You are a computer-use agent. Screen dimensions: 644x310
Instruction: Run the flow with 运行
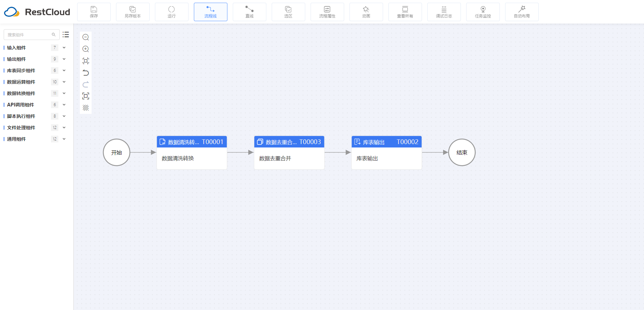pos(172,12)
